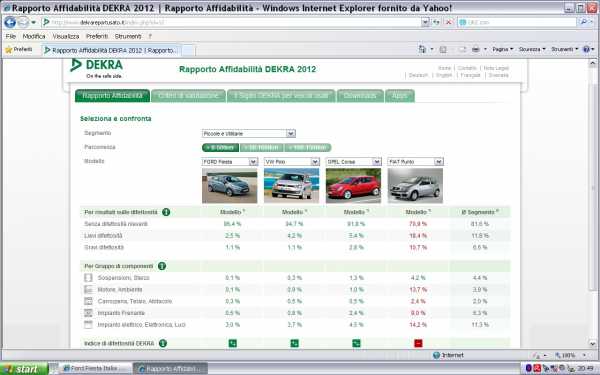Open the blue help icon menu
Image resolution: width=600 pixels, height=375 pixels.
tap(588, 49)
